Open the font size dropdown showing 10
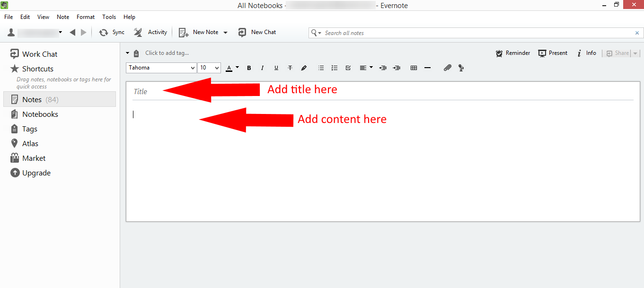Screen dimensions: 644x288 [x=209, y=68]
